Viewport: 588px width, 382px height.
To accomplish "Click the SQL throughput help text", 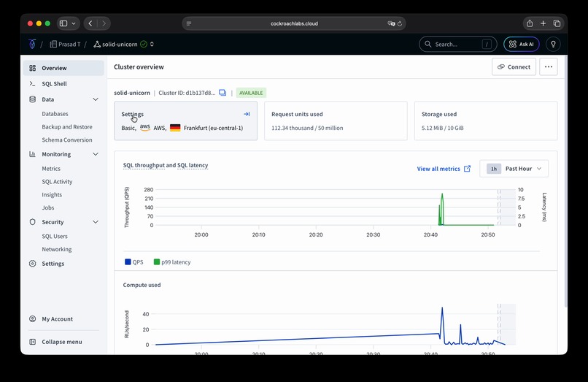I will pos(144,165).
